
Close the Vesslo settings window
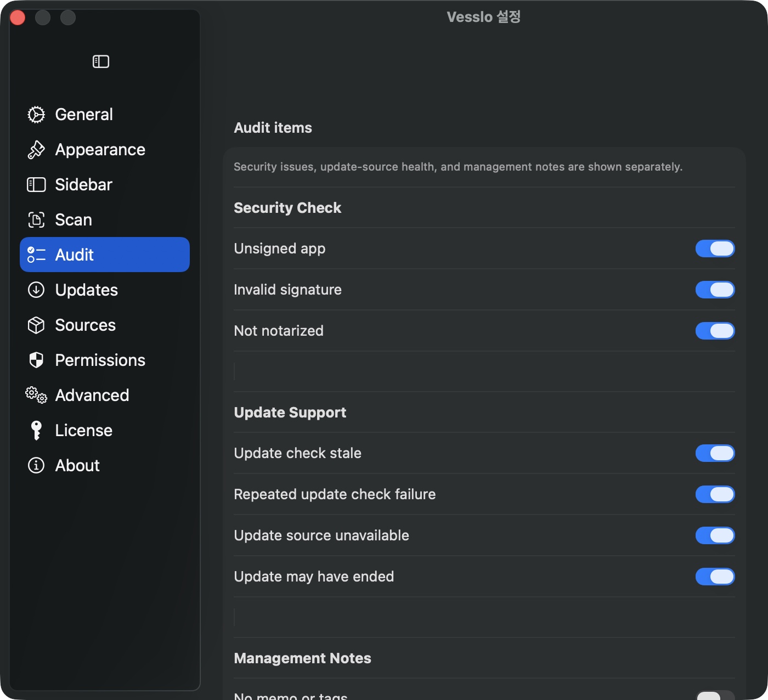click(18, 18)
